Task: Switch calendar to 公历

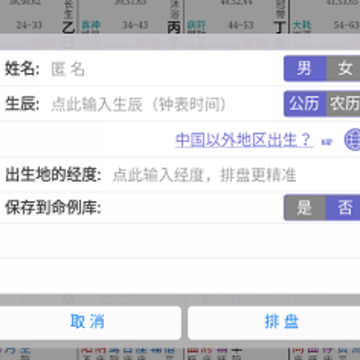Action: pyautogui.click(x=305, y=104)
